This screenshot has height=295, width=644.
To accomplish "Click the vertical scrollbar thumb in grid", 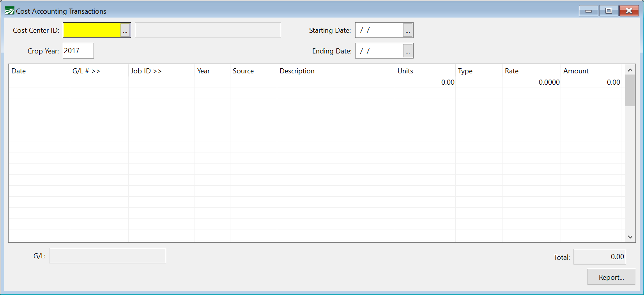I will (x=630, y=91).
